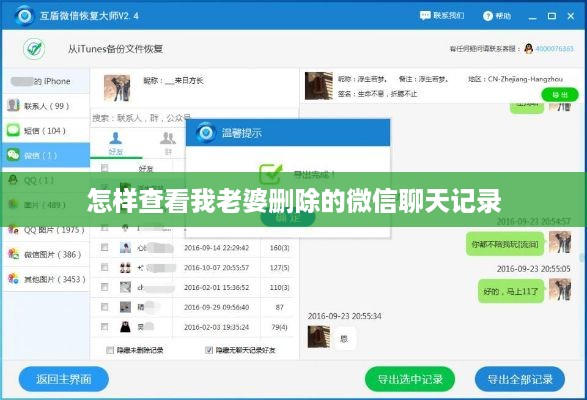
Task: Open 短信 (104) in the sidebar
Action: [46, 131]
